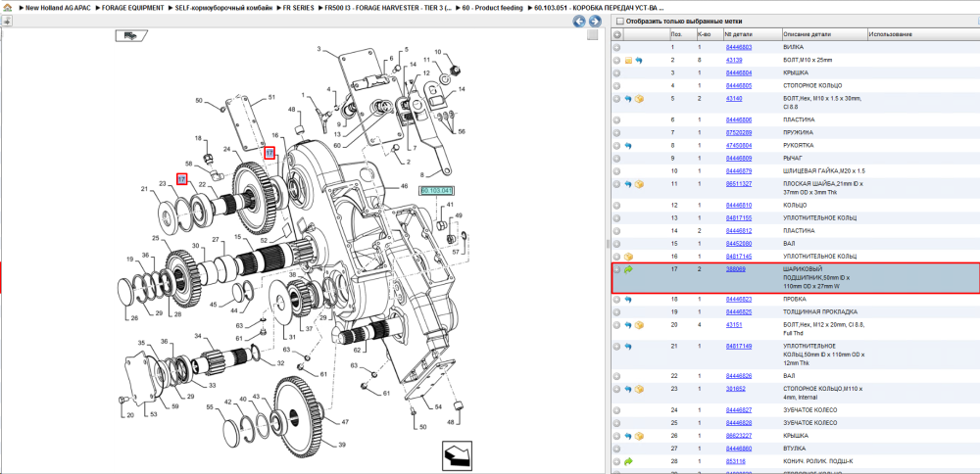Viewport: 980px width, 474px height.
Task: Go to the home icon in breadcrumb
Action: [6, 8]
